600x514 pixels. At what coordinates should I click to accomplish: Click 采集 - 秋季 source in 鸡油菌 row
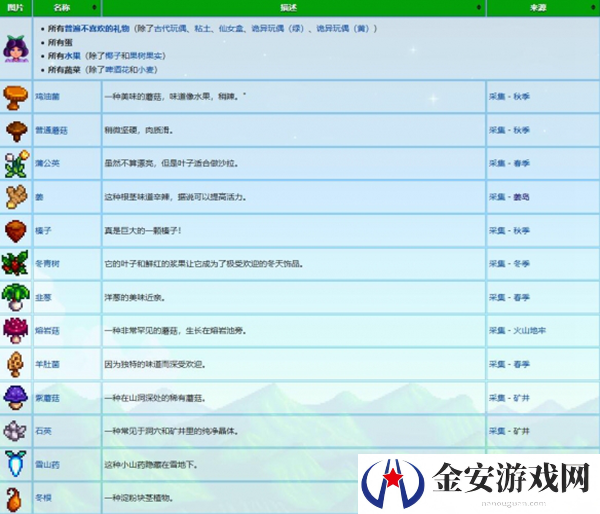pos(509,96)
